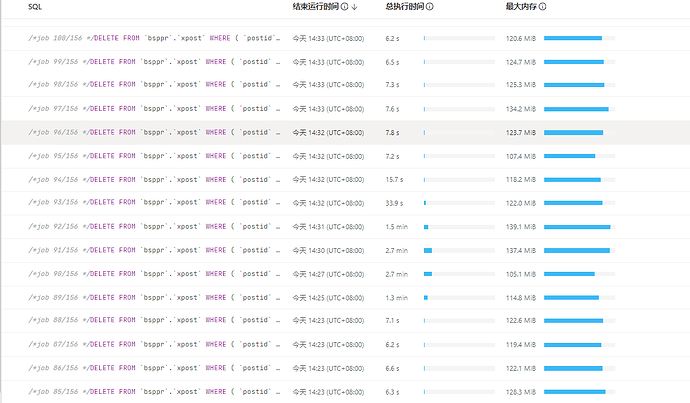
Task: Click info icon beside 结束运行时间 header
Action: click(x=344, y=6)
